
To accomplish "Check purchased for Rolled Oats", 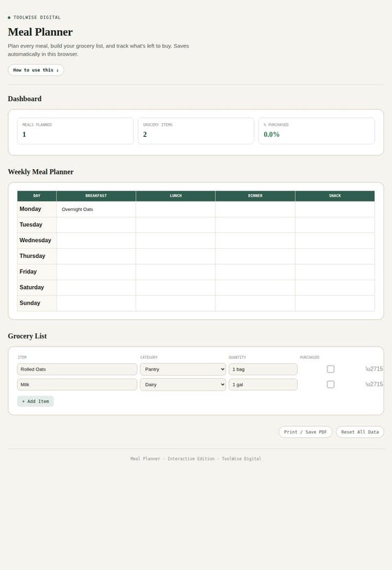I will coord(331,369).
